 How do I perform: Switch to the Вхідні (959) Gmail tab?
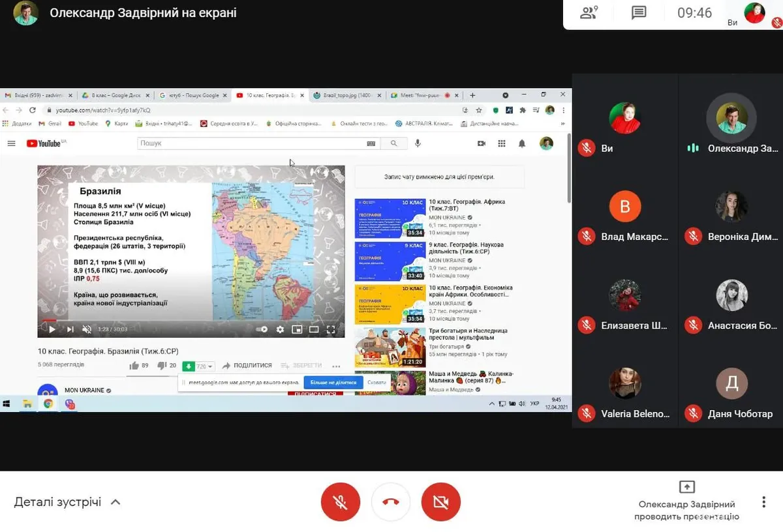(39, 95)
